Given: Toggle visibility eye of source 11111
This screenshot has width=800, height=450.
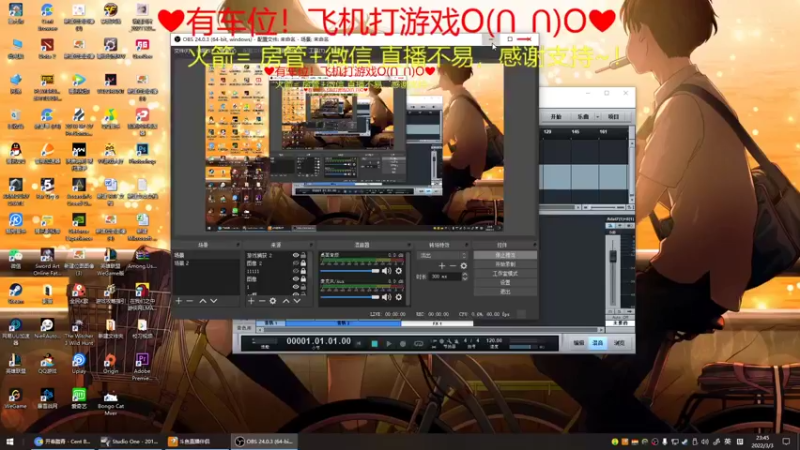Looking at the screenshot, I should tap(295, 271).
